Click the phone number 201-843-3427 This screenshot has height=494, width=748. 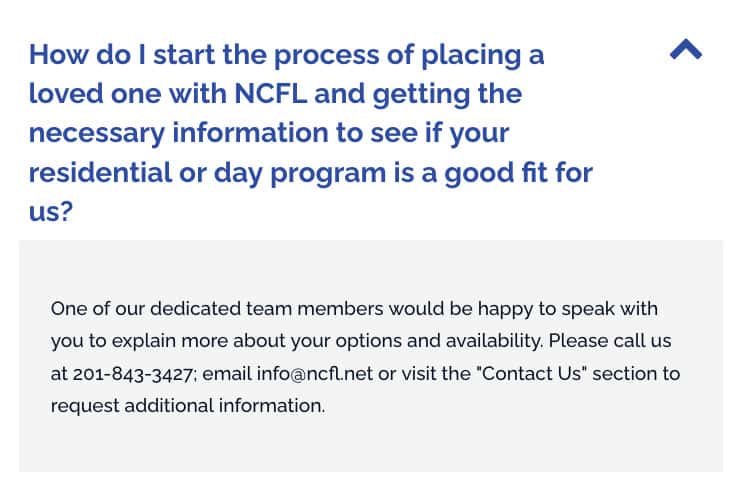[x=133, y=374]
